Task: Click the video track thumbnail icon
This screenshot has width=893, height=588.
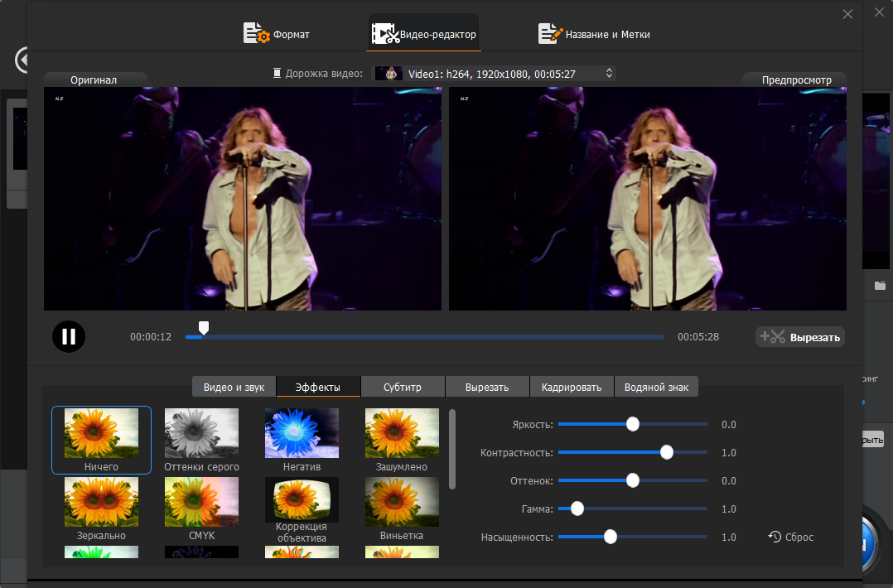Action: 389,74
